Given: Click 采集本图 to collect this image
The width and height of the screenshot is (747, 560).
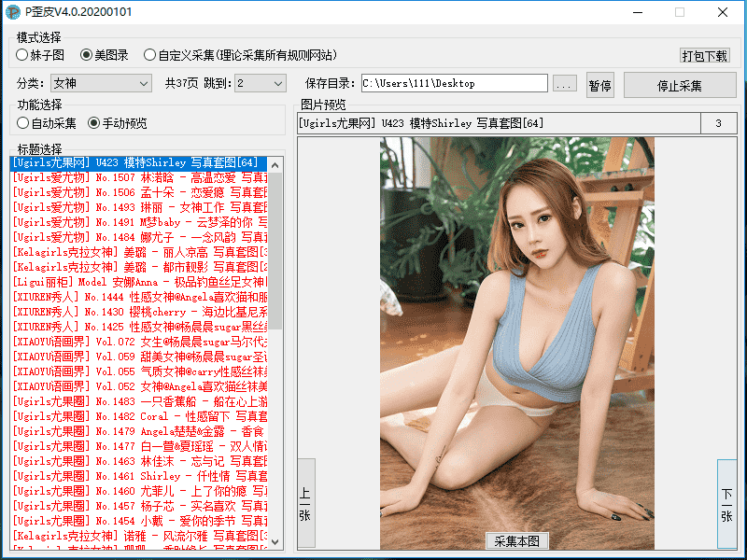Looking at the screenshot, I should 517,541.
